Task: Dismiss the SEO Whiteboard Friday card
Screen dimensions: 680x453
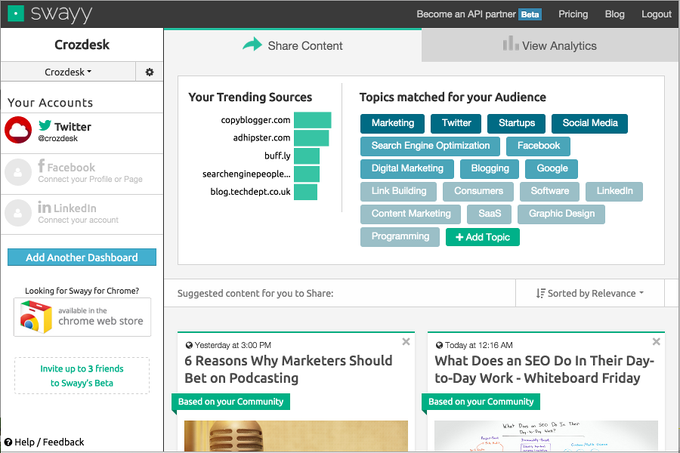Action: tap(656, 342)
